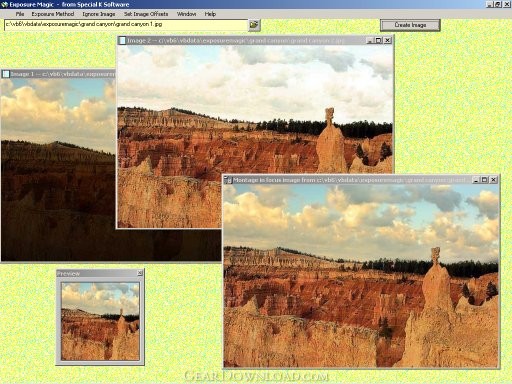
Task: Click the grand canyon file path field
Action: 126,25
